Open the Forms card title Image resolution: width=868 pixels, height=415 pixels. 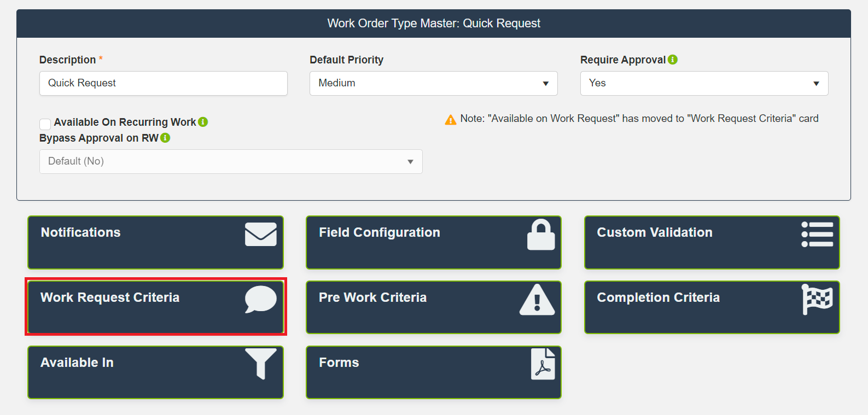(x=339, y=363)
